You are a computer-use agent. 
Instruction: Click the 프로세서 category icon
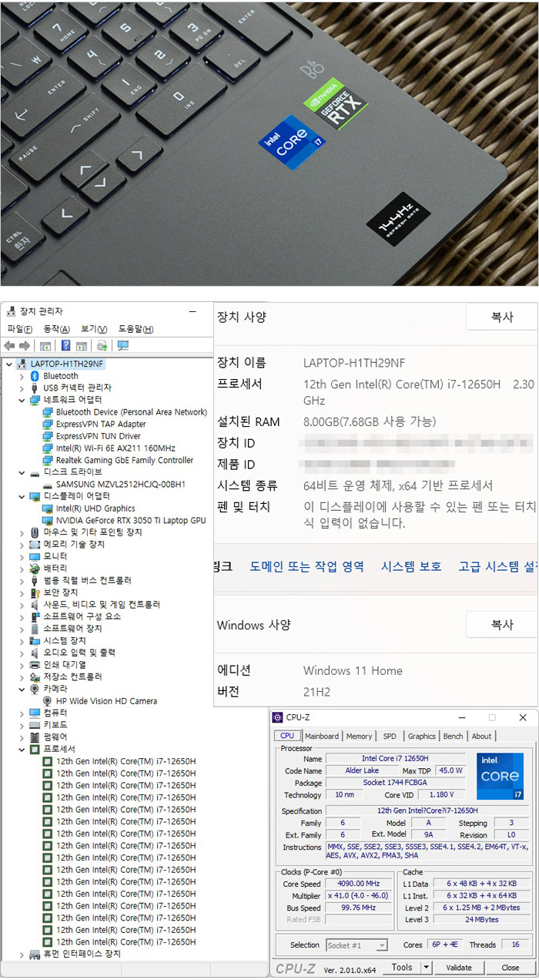(35, 749)
